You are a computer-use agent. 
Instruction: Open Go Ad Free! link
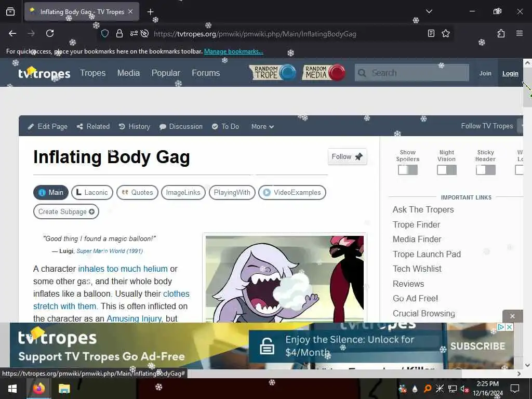point(415,298)
